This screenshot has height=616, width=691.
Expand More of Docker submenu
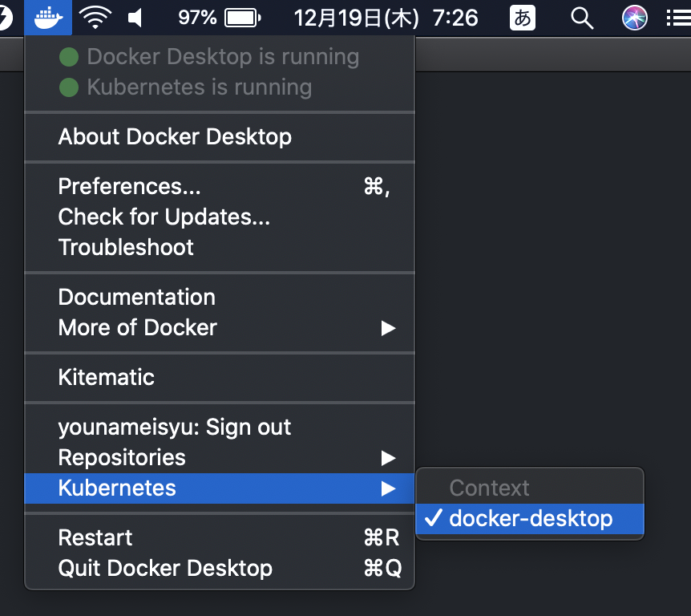(x=220, y=327)
